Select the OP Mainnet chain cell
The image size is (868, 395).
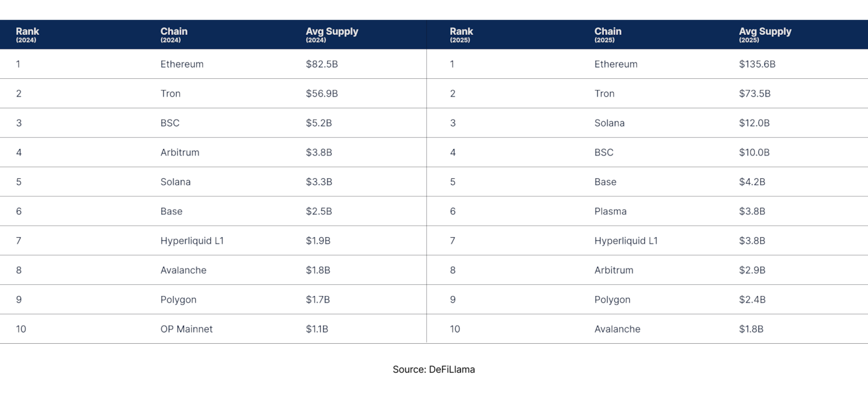point(186,329)
